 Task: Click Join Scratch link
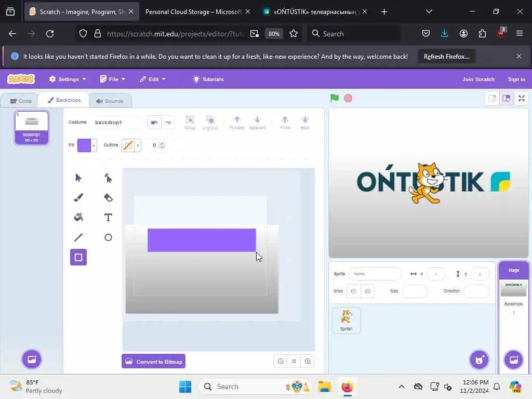click(x=478, y=79)
